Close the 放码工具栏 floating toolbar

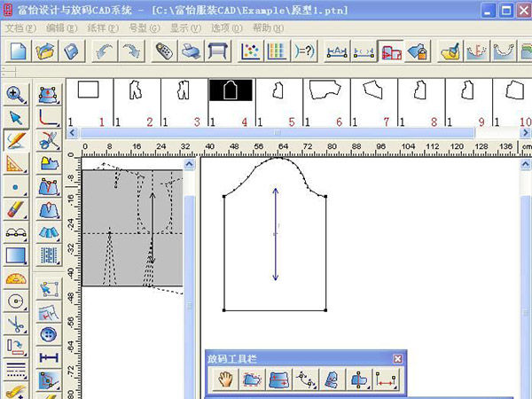pyautogui.click(x=397, y=359)
